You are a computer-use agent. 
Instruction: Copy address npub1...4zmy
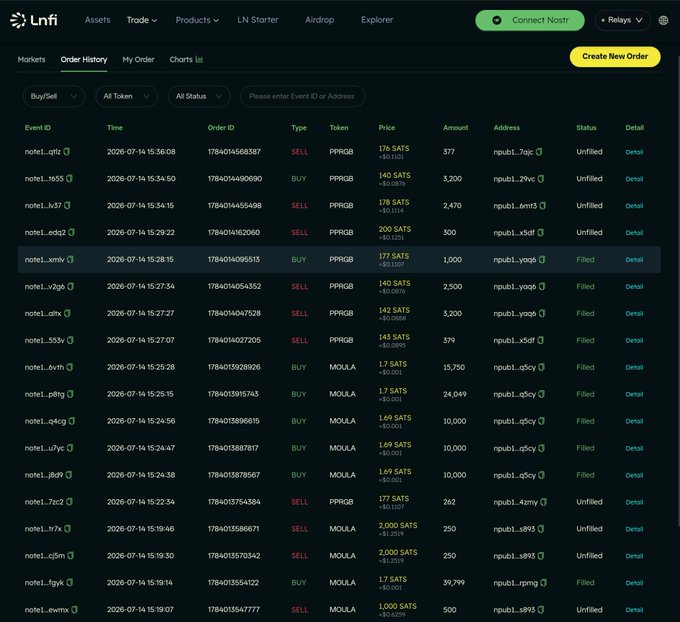coord(543,502)
